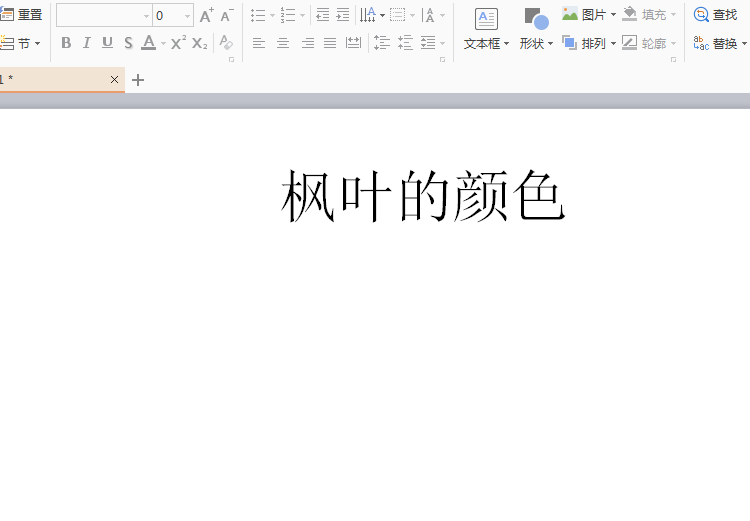Apply distributed alignment
Image resolution: width=750 pixels, height=521 pixels.
[x=353, y=43]
